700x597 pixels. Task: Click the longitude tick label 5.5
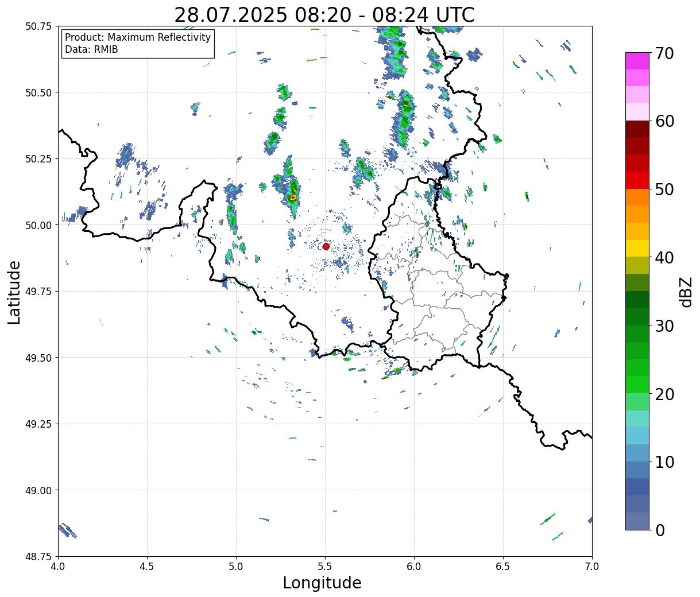coord(325,567)
